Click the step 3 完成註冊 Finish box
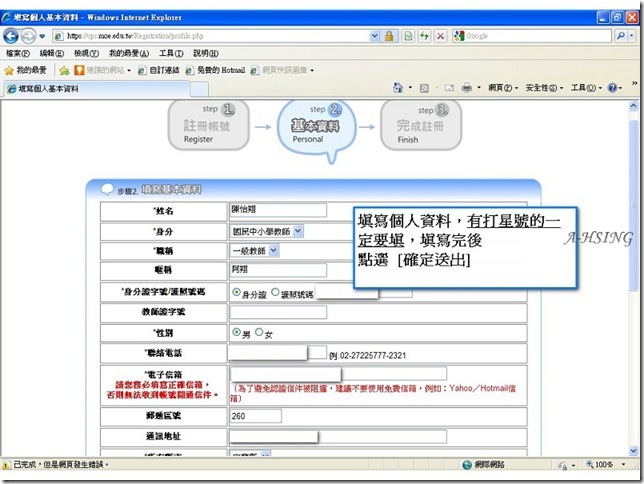 [x=421, y=125]
